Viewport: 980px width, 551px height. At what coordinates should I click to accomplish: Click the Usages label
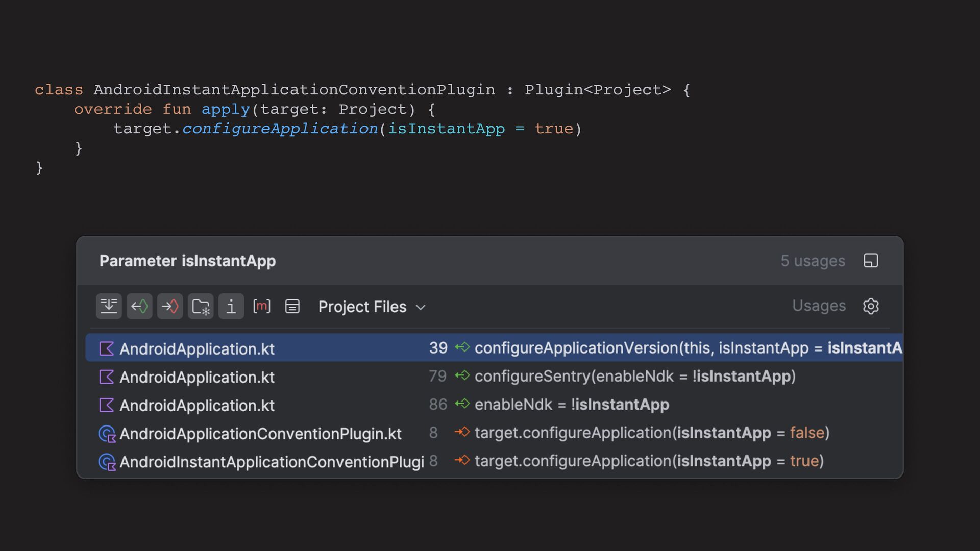coord(819,306)
